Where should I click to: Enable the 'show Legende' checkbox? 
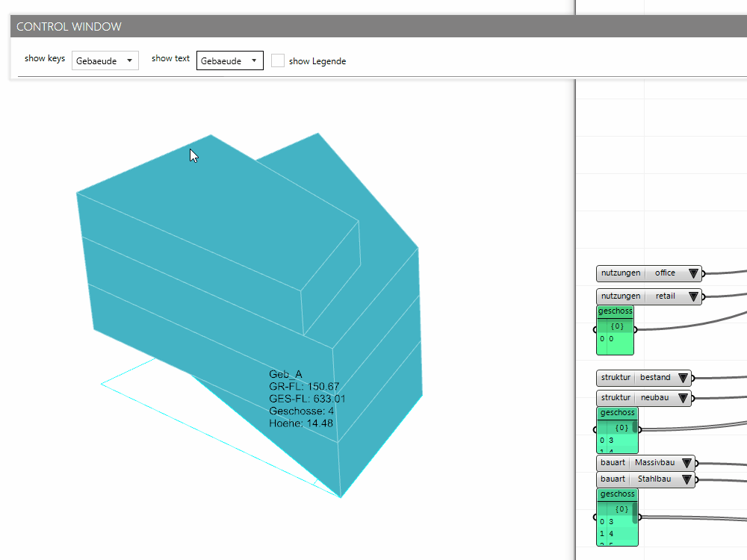(x=278, y=60)
